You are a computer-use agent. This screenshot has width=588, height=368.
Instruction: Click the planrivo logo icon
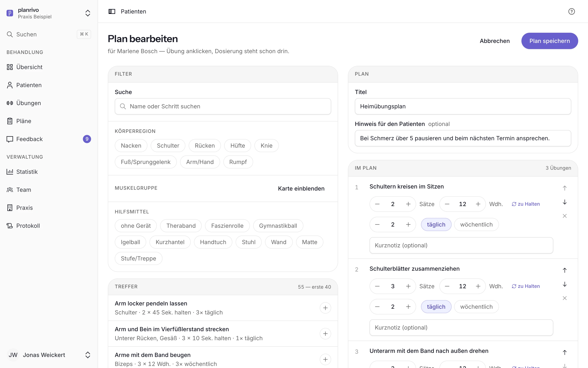coord(10,13)
